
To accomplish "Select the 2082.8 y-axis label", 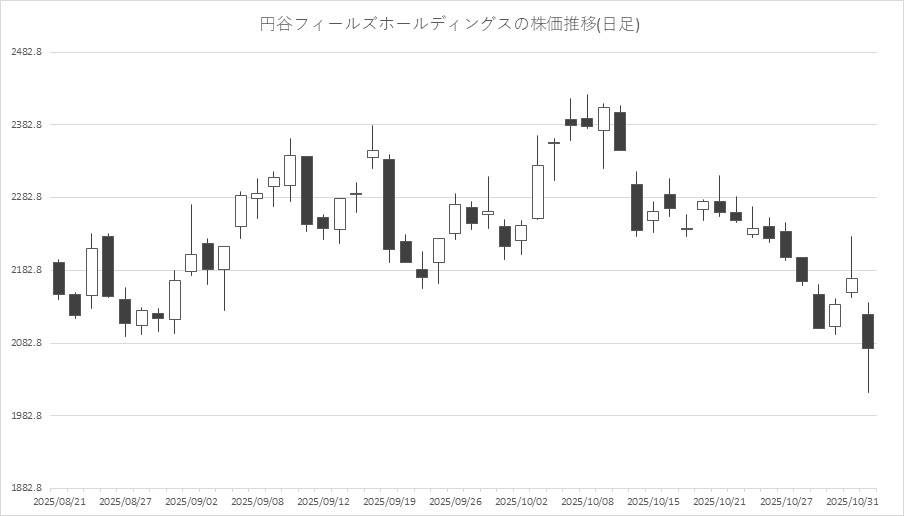I will coord(25,344).
